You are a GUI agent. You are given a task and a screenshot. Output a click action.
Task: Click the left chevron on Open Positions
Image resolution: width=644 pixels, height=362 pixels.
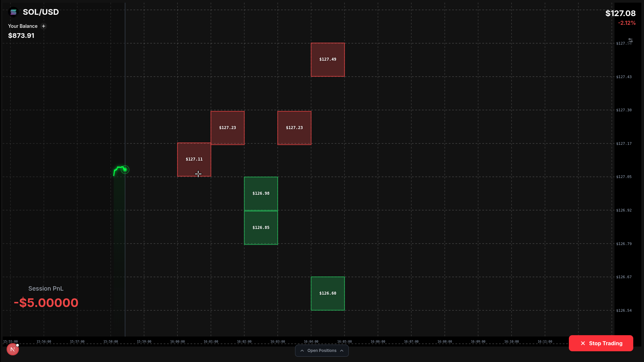click(302, 351)
